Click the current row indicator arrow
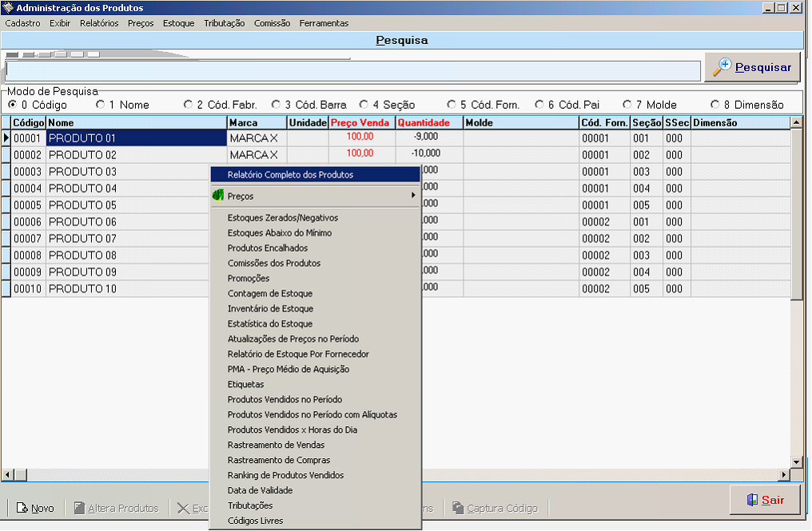This screenshot has height=531, width=812. [x=6, y=138]
